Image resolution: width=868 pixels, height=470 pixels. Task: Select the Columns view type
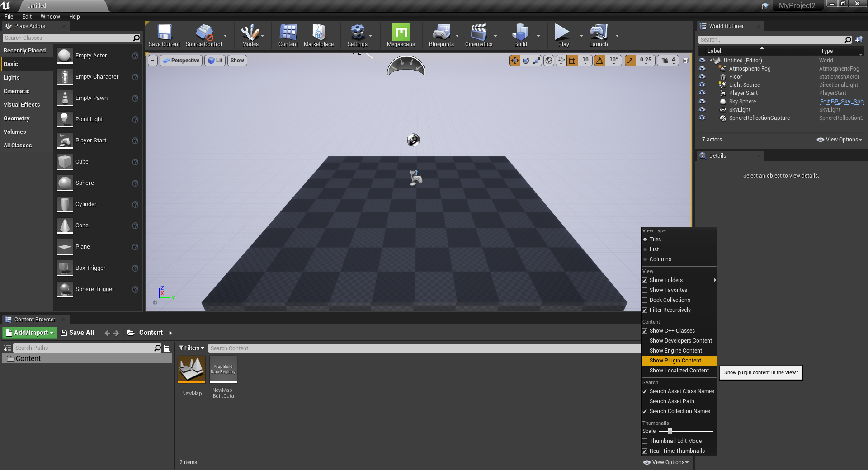point(679,259)
